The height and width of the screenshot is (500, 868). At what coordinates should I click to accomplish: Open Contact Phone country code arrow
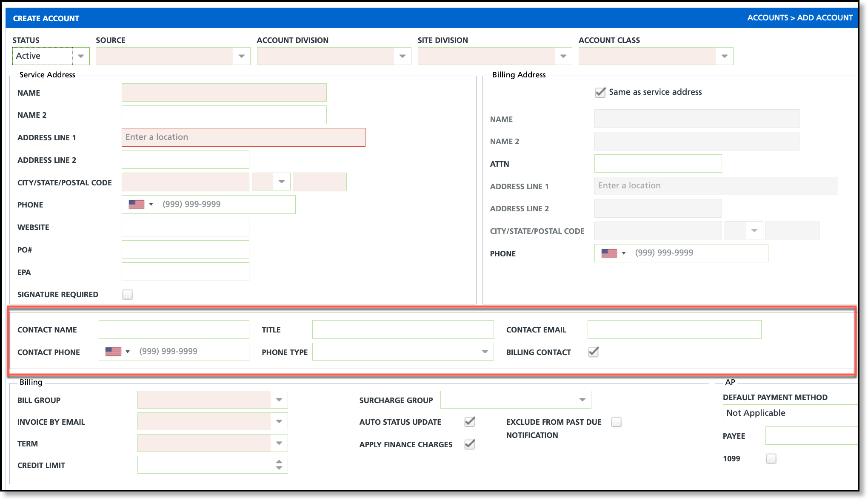coord(127,352)
